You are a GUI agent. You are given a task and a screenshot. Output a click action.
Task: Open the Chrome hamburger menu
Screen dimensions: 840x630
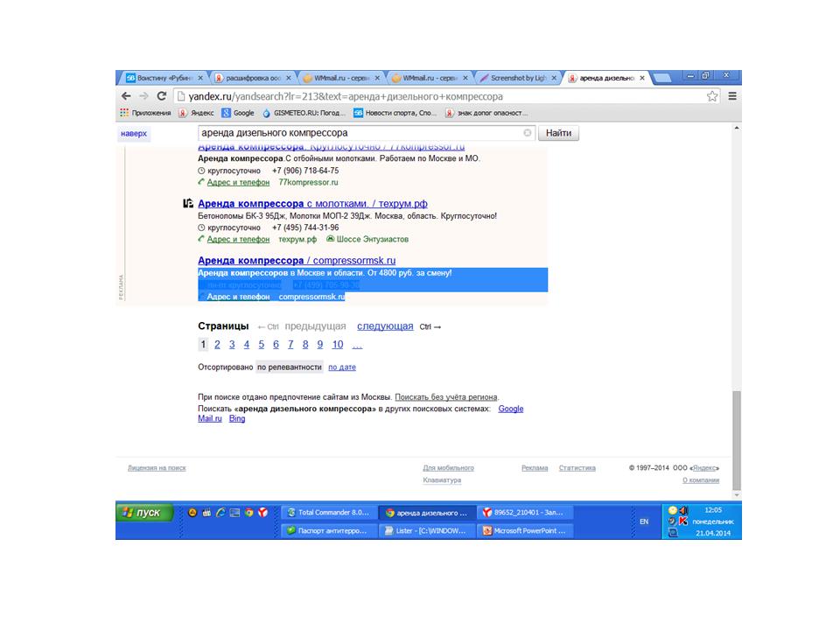pos(732,96)
